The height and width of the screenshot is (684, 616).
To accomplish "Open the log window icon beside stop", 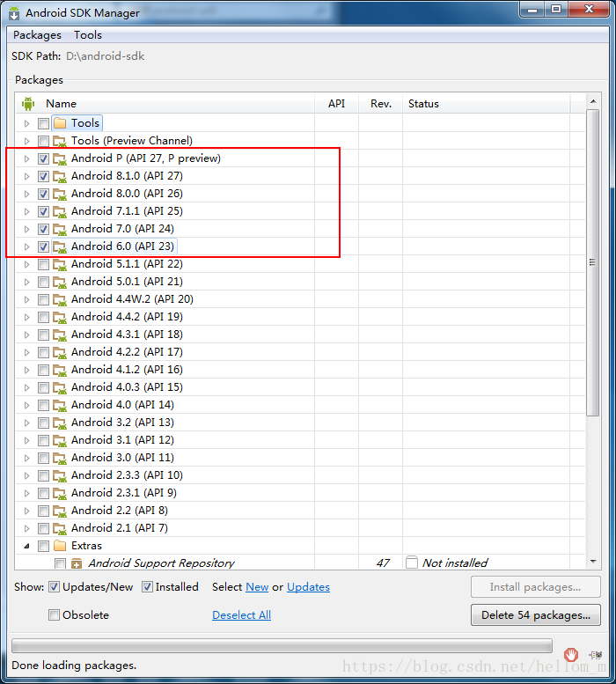I will coord(596,655).
